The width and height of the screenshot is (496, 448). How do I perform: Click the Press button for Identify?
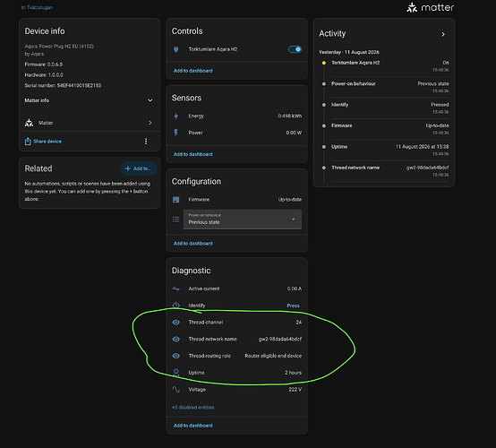click(x=293, y=306)
